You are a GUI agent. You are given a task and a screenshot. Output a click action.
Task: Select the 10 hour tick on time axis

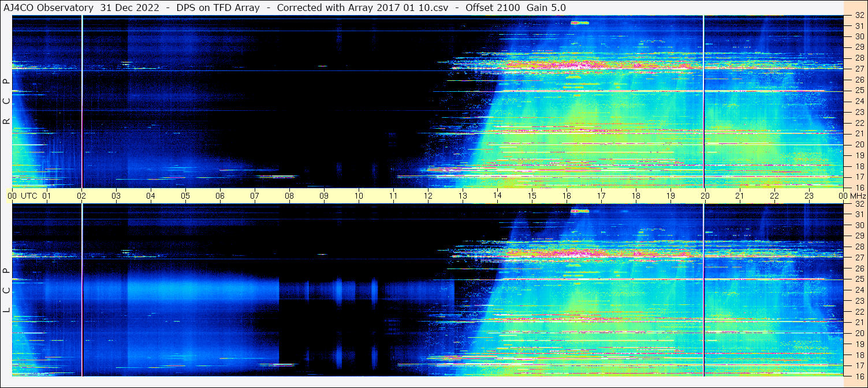(359, 196)
